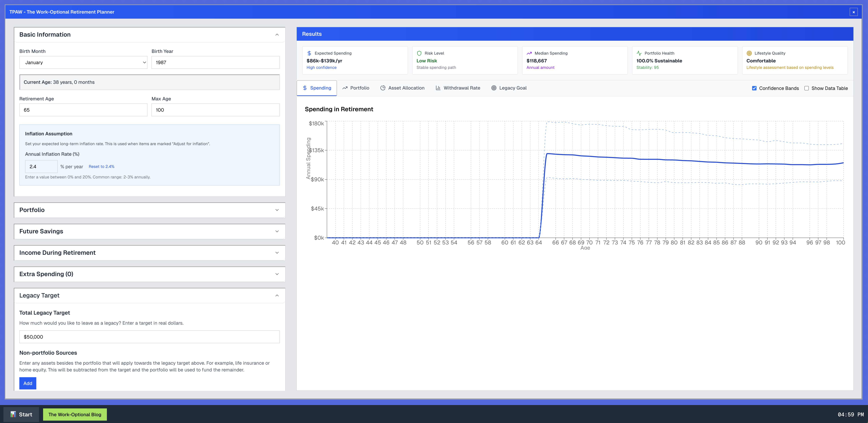Click the taskbar clock showing 04:59 PM

coord(851,414)
